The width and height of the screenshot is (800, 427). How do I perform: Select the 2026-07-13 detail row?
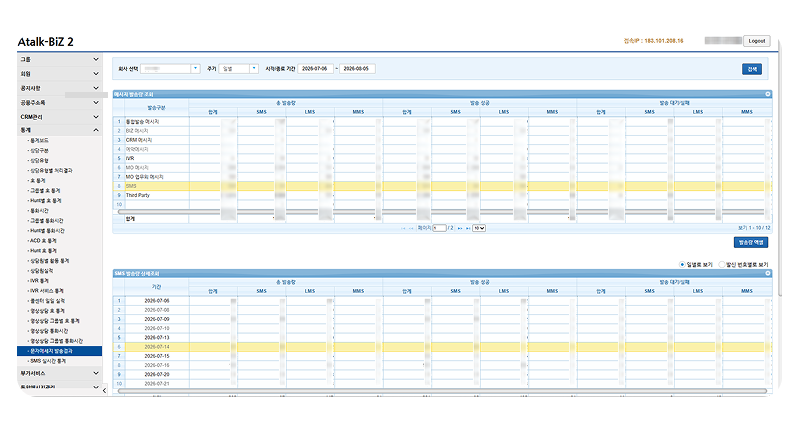(x=442, y=337)
